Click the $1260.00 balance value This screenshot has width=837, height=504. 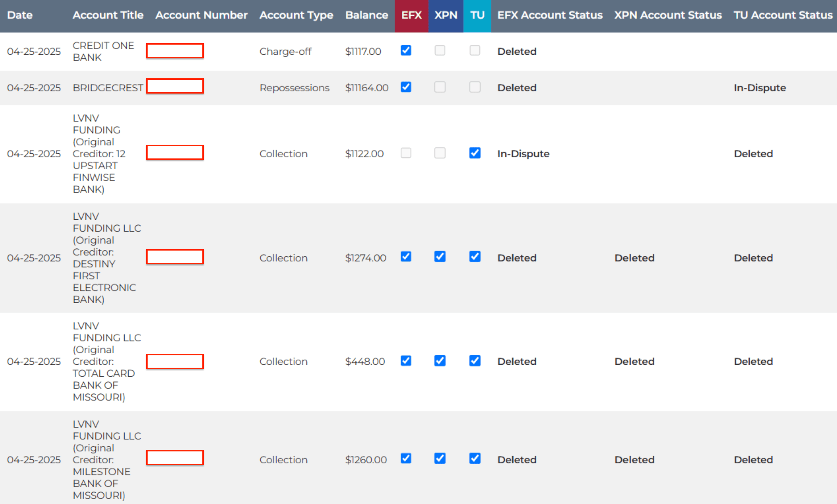coord(366,460)
